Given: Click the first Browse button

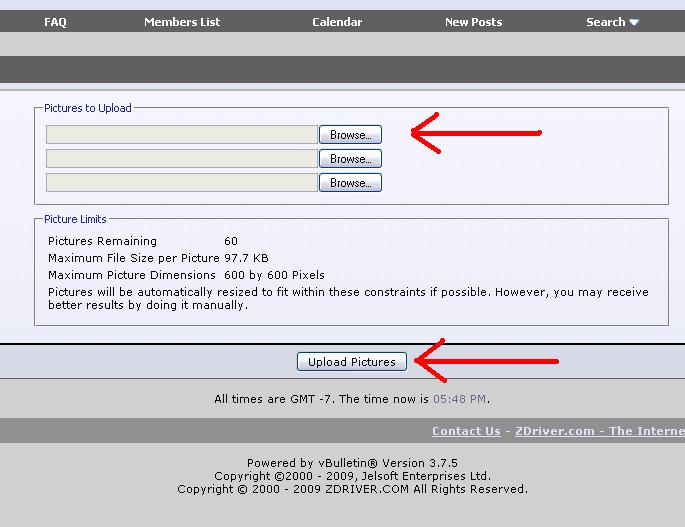Looking at the screenshot, I should pyautogui.click(x=350, y=134).
